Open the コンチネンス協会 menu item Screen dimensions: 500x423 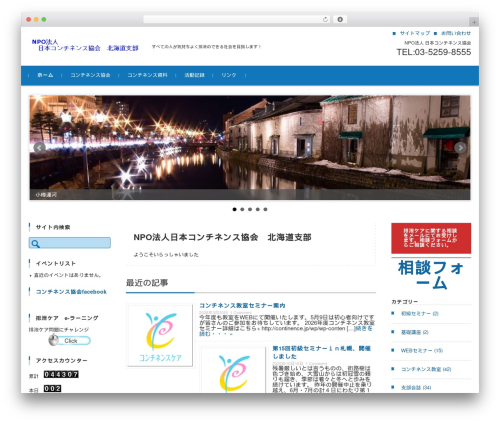(x=90, y=75)
